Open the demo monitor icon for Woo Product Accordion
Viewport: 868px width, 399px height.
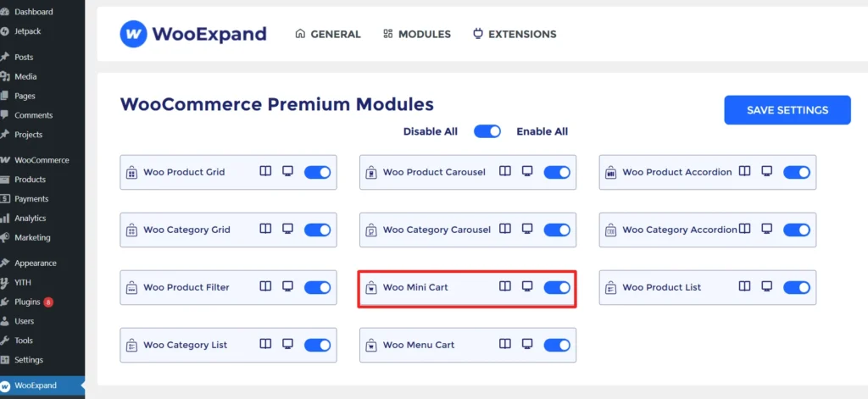766,171
